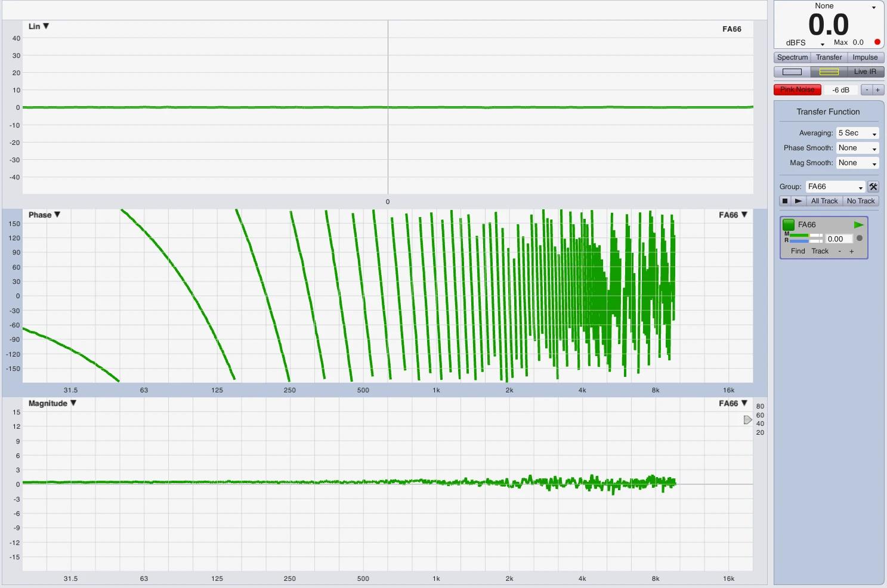887x588 pixels.
Task: Toggle the Pink Noise generator
Action: pyautogui.click(x=797, y=90)
